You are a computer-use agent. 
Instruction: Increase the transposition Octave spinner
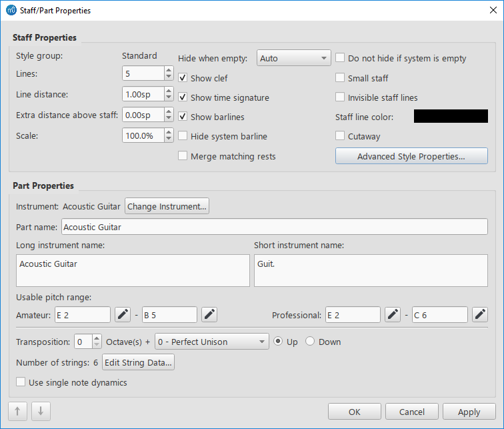tap(97, 338)
